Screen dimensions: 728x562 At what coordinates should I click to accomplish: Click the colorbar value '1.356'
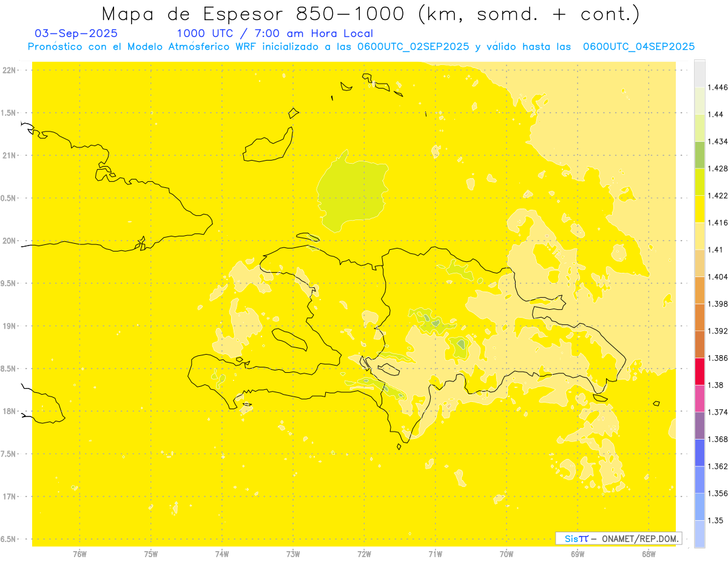(x=718, y=493)
